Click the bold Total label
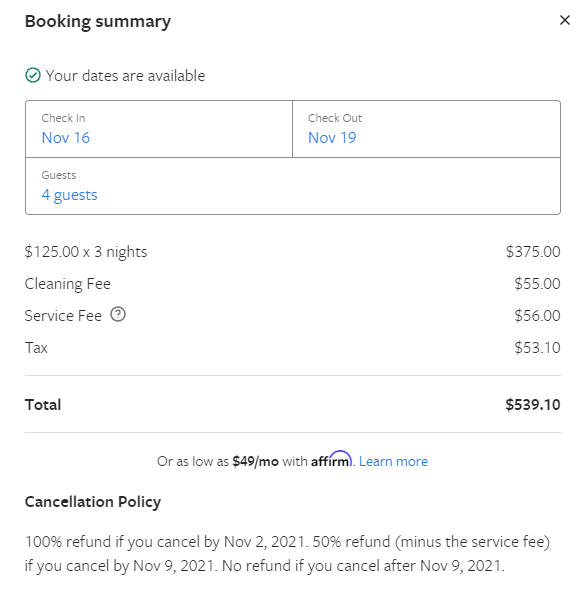579x612 pixels. coord(43,405)
